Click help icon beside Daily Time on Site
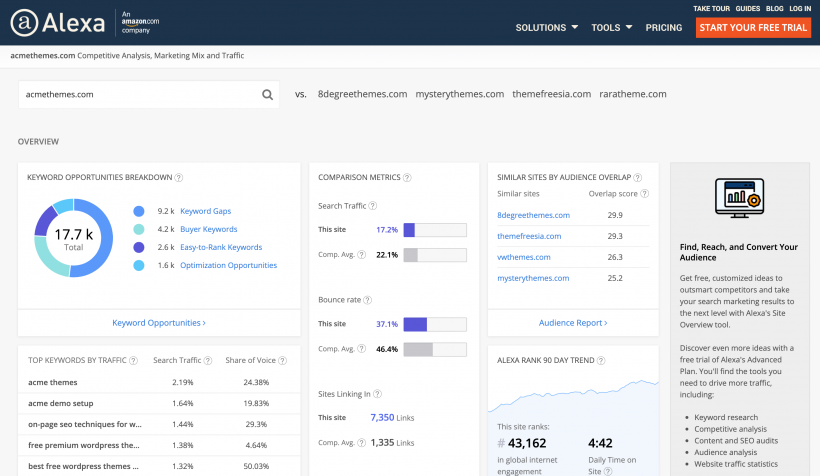The height and width of the screenshot is (476, 820). coord(608,472)
